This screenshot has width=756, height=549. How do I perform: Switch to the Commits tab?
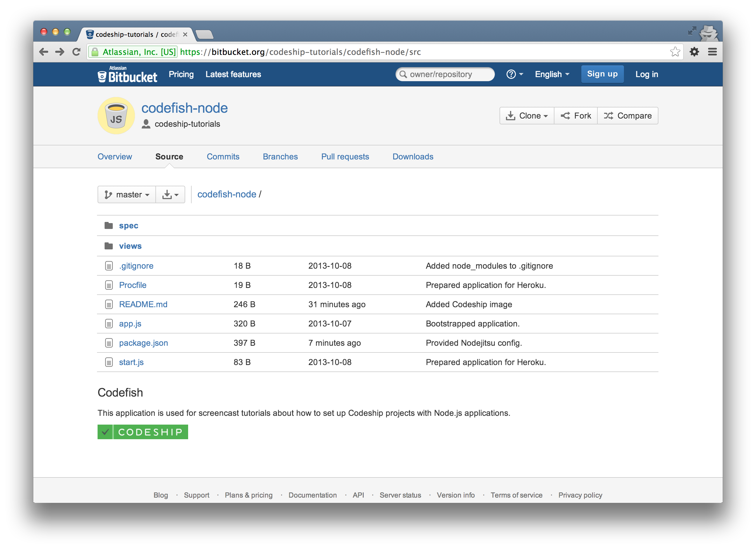223,157
